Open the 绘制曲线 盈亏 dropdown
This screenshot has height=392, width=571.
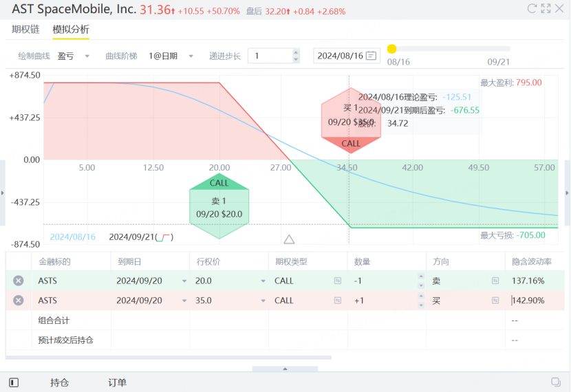tap(73, 56)
